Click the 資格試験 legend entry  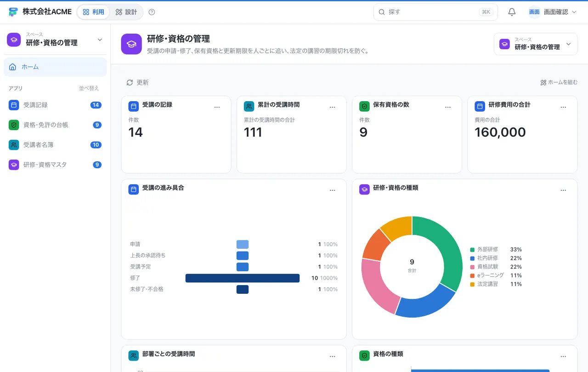pos(496,267)
